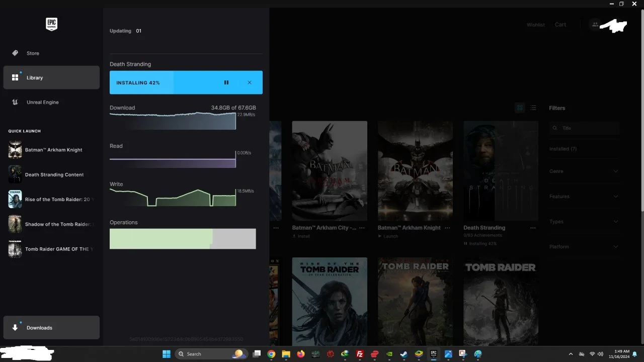Quick launch Rise of the Tomb Raider
Image resolution: width=644 pixels, height=362 pixels.
coord(51,200)
